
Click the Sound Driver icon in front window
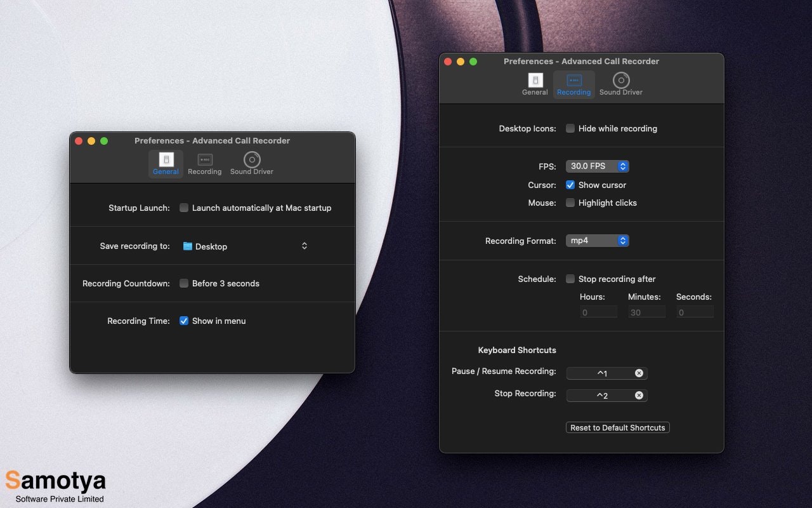click(252, 161)
